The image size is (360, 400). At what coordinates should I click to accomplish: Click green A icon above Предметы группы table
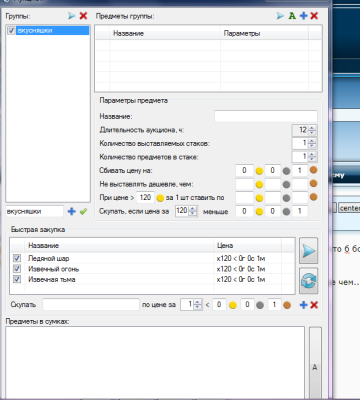tap(292, 16)
